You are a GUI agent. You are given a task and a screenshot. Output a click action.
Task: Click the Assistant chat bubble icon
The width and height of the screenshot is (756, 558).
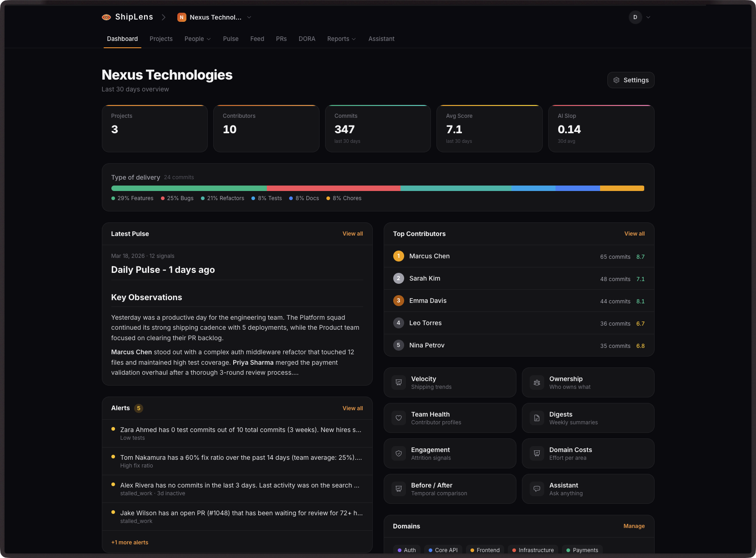pyautogui.click(x=536, y=489)
